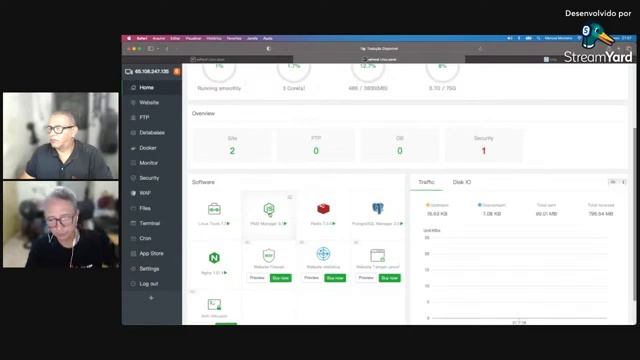This screenshot has width=640, height=360.
Task: Click the Website Tamper-proof window icon
Action: coord(378,256)
